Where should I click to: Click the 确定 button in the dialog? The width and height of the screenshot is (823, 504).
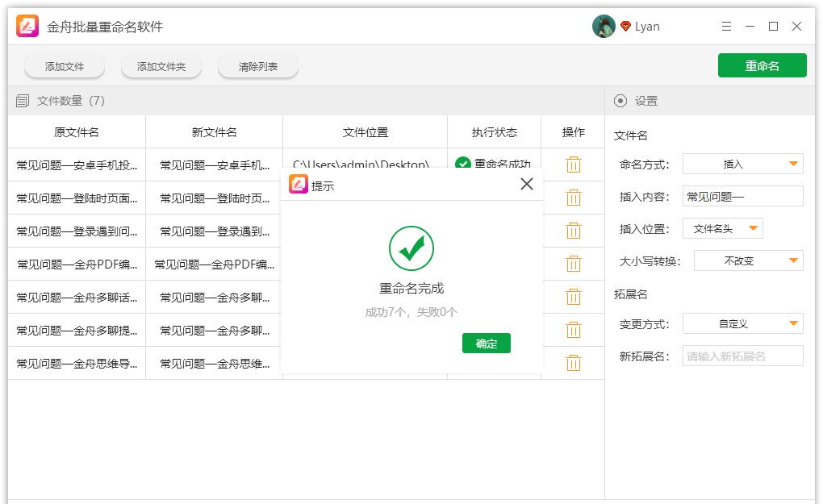[x=486, y=343]
